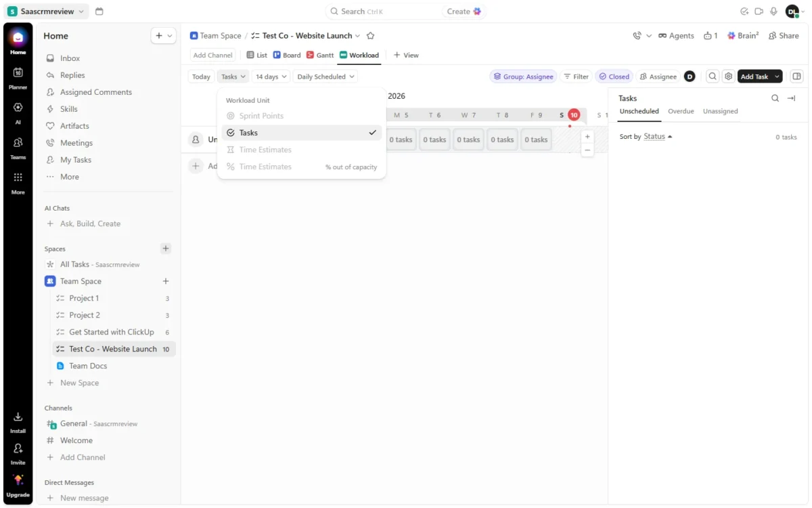Open the Daily Scheduled dropdown
The width and height of the screenshot is (812, 508).
(x=325, y=77)
